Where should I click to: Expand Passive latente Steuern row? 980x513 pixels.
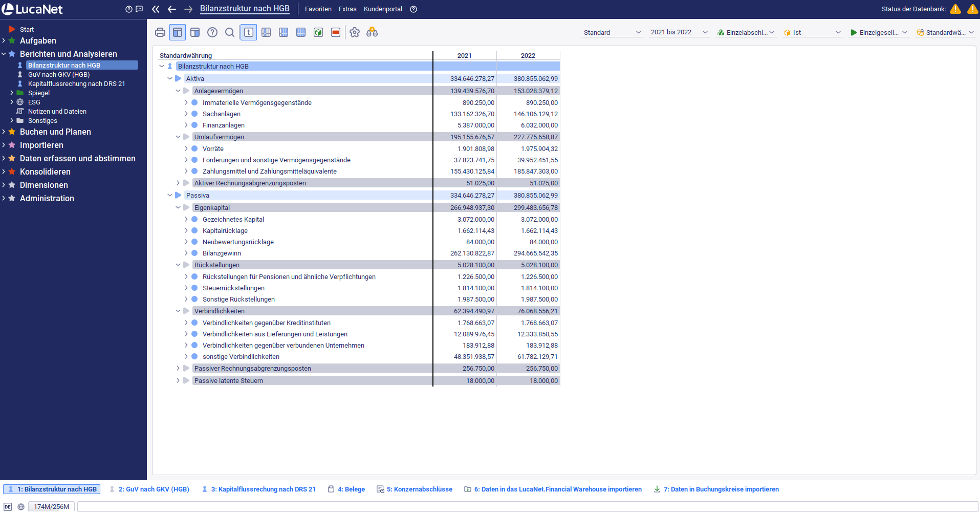pyautogui.click(x=178, y=380)
